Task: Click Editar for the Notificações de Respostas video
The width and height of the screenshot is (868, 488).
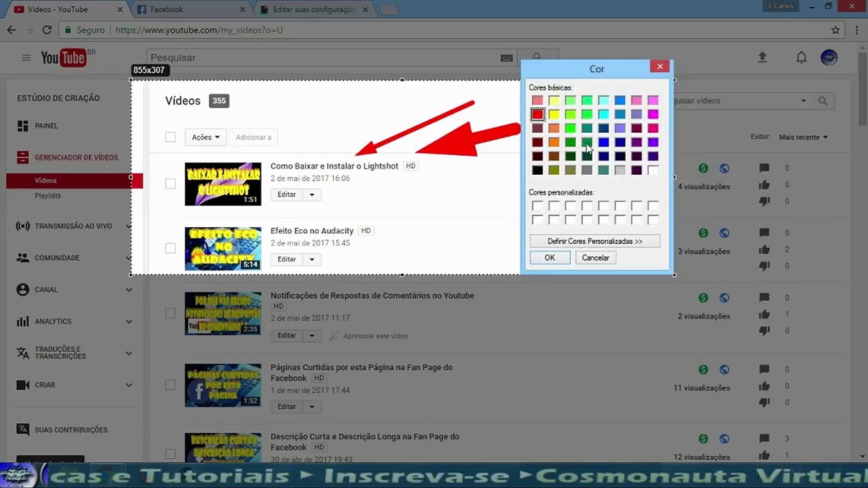Action: pos(287,335)
